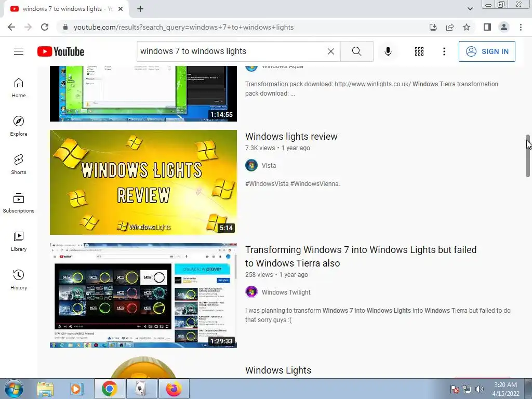
Task: Open Library in the sidebar
Action: (x=19, y=241)
